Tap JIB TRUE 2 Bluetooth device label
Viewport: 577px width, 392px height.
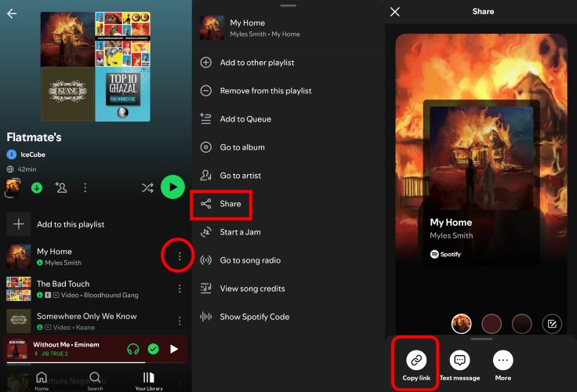[54, 354]
